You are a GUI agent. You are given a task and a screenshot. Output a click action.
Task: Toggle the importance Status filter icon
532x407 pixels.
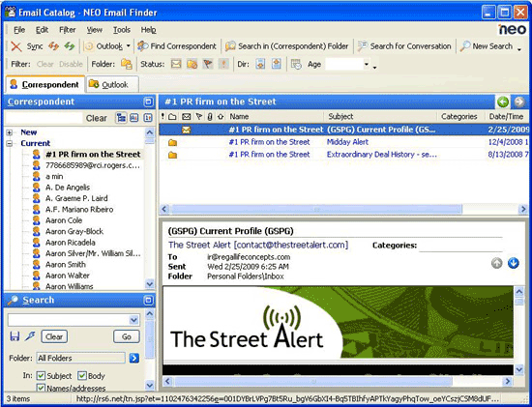click(x=224, y=64)
